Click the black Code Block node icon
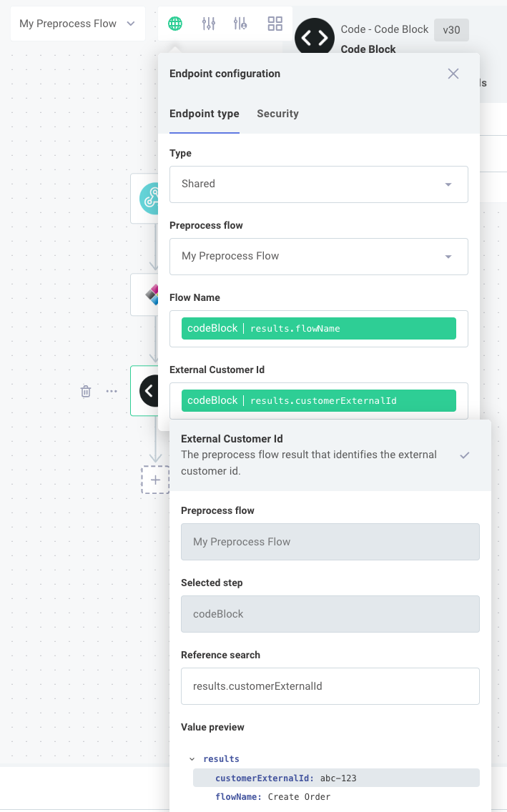507x812 pixels. click(314, 36)
